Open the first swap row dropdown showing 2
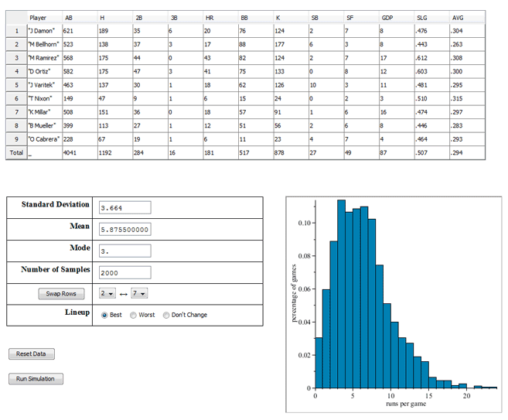 (x=107, y=293)
